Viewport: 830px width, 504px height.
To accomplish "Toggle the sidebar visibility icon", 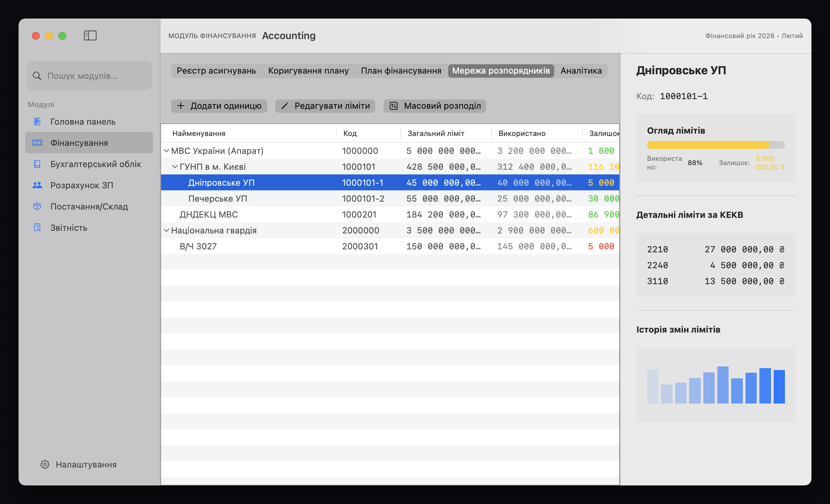I will coord(90,35).
